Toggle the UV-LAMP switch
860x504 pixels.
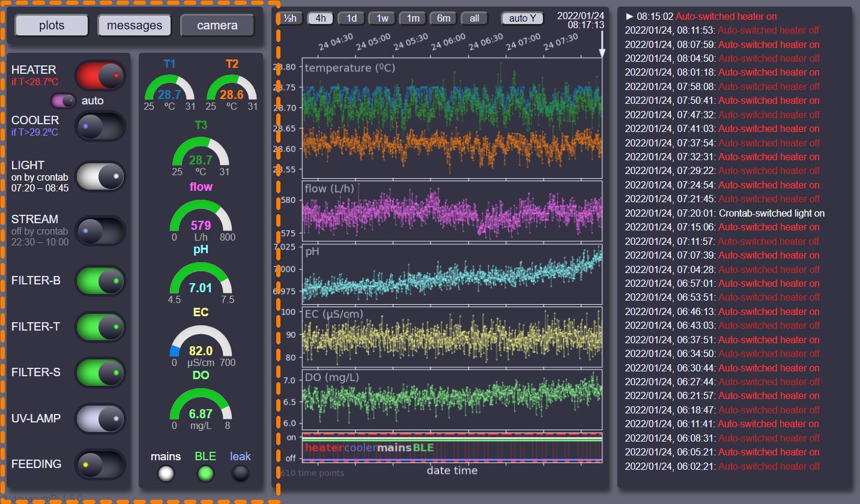tap(100, 419)
